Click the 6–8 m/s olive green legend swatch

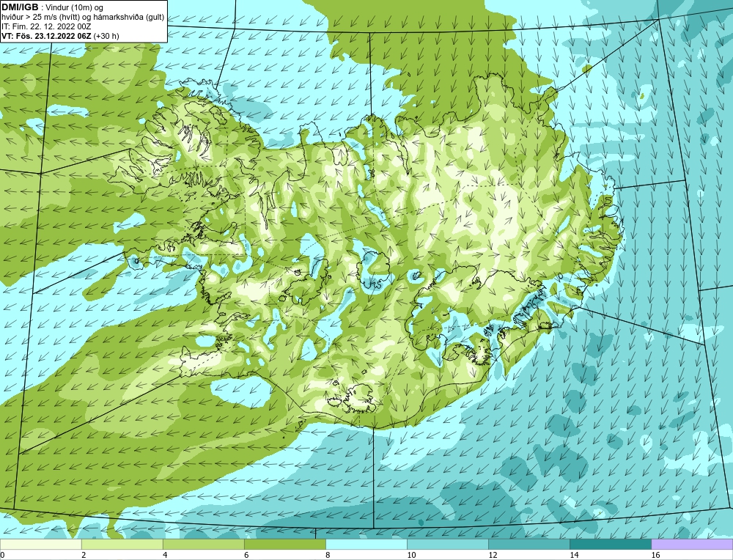[284, 545]
